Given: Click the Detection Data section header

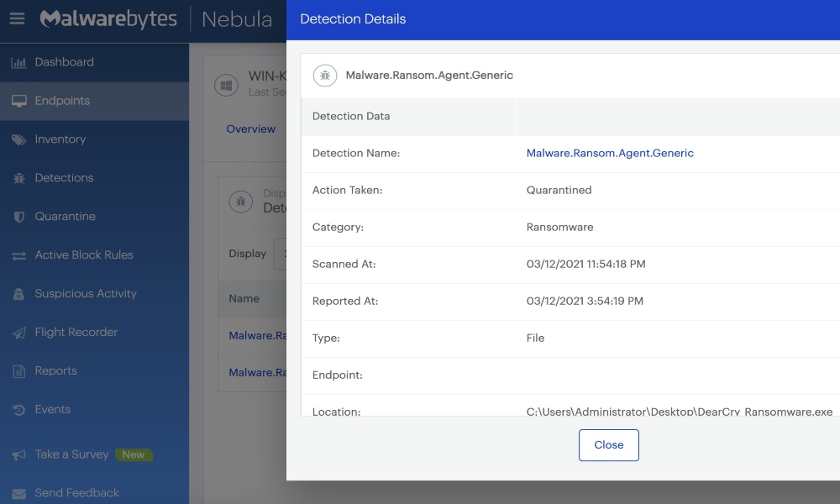Looking at the screenshot, I should pos(351,116).
